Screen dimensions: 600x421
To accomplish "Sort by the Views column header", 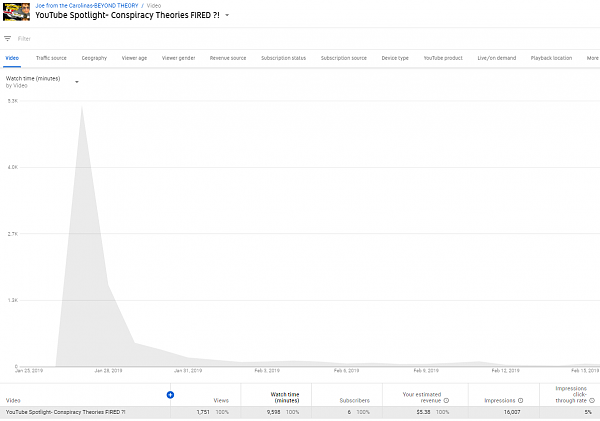I will pos(221,400).
